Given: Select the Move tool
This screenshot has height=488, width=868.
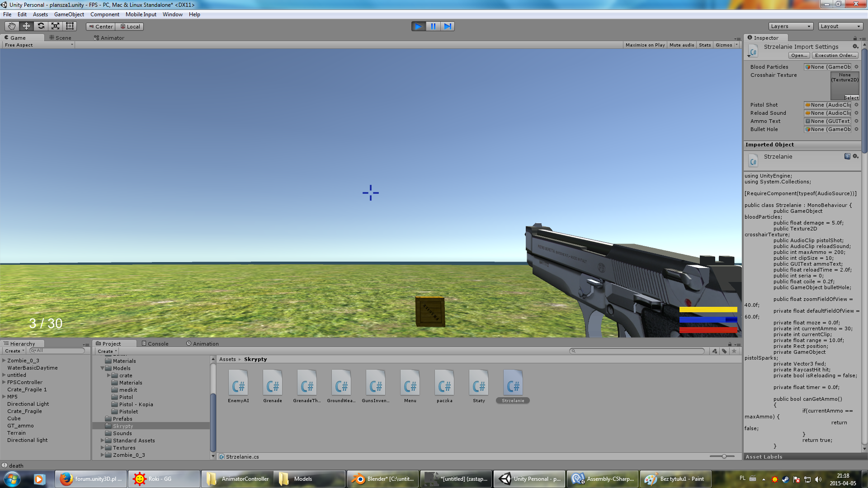Looking at the screenshot, I should pos(26,26).
